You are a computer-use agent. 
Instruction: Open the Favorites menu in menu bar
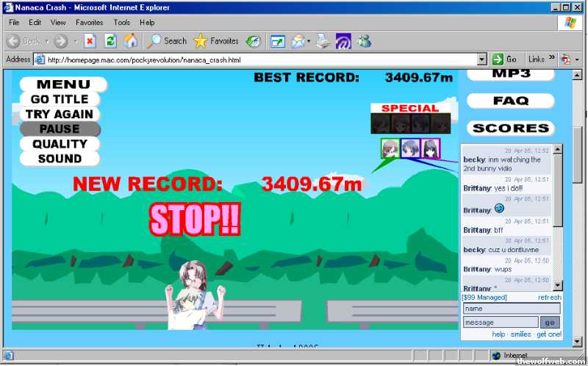pyautogui.click(x=89, y=23)
